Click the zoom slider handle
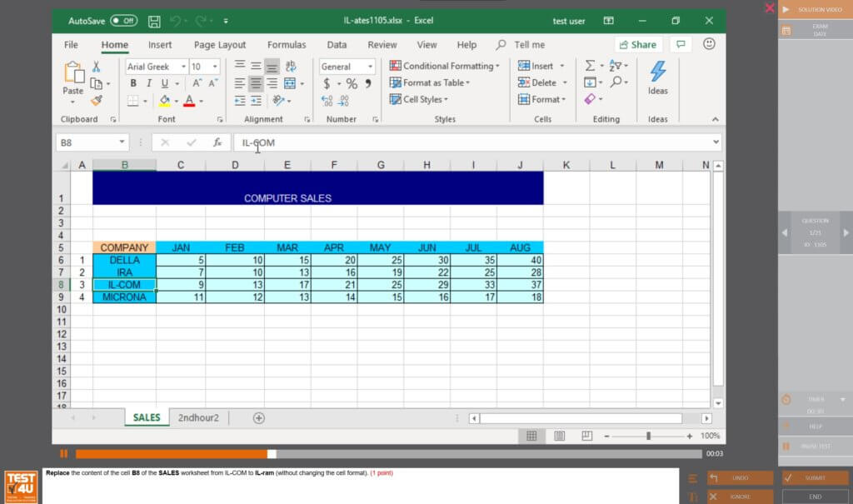 pos(648,436)
